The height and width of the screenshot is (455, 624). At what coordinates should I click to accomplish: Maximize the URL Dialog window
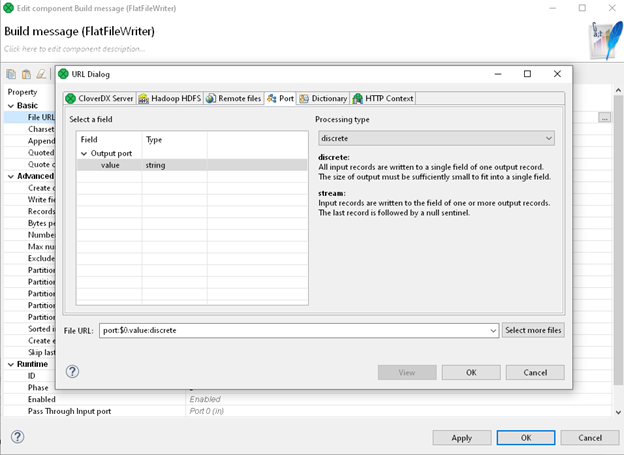[527, 74]
